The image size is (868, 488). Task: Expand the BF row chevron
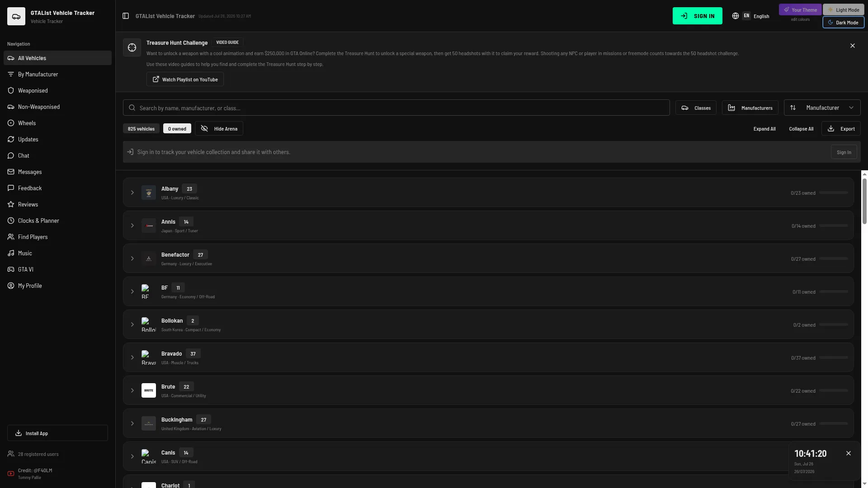[132, 291]
